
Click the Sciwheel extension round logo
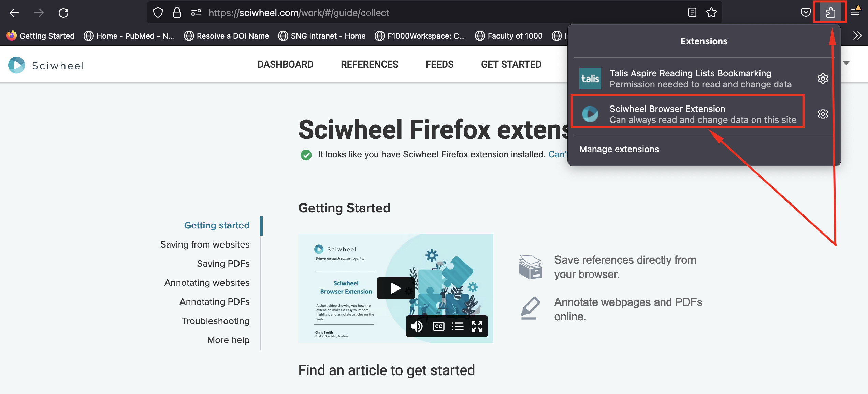tap(590, 114)
